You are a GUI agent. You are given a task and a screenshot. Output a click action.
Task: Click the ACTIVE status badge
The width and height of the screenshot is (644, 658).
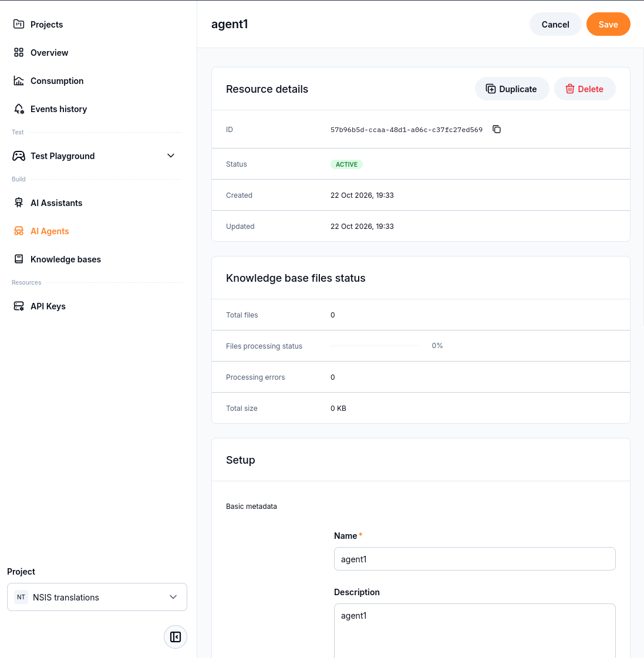[346, 164]
